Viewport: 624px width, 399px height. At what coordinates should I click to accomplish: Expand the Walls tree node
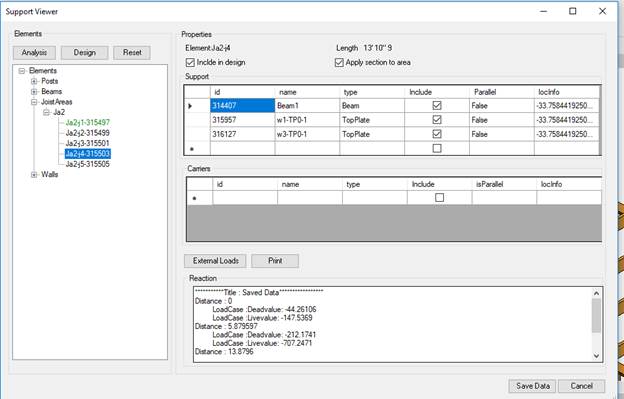click(x=34, y=174)
